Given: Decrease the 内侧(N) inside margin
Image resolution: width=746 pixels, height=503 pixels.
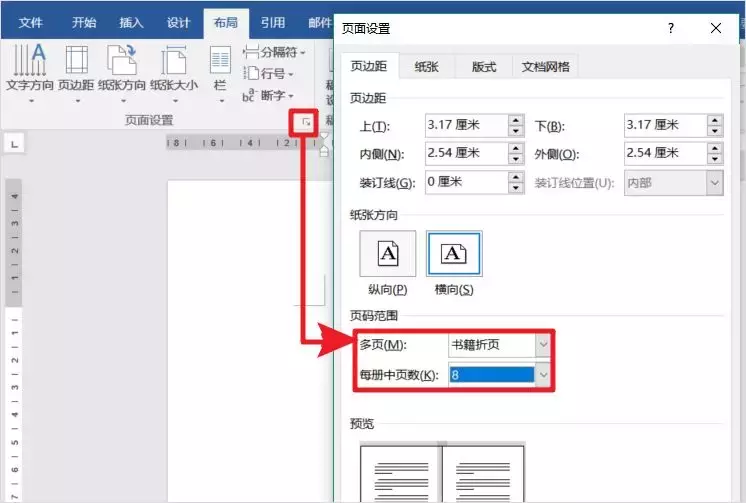Looking at the screenshot, I should point(516,159).
